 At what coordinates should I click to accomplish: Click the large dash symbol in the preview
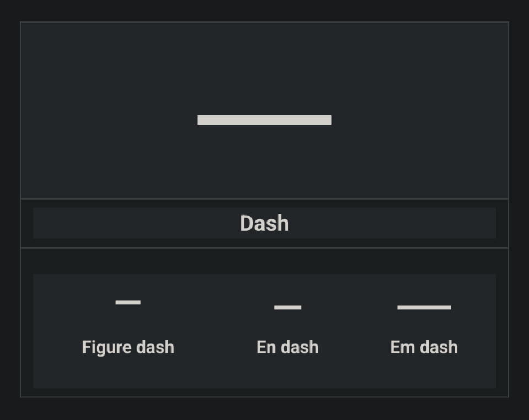pos(264,120)
